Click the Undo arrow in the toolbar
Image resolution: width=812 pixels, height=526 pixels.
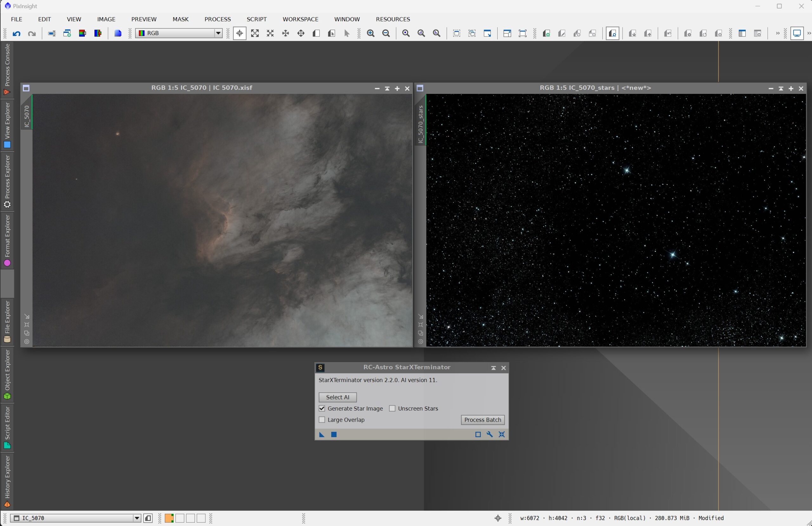tap(16, 33)
